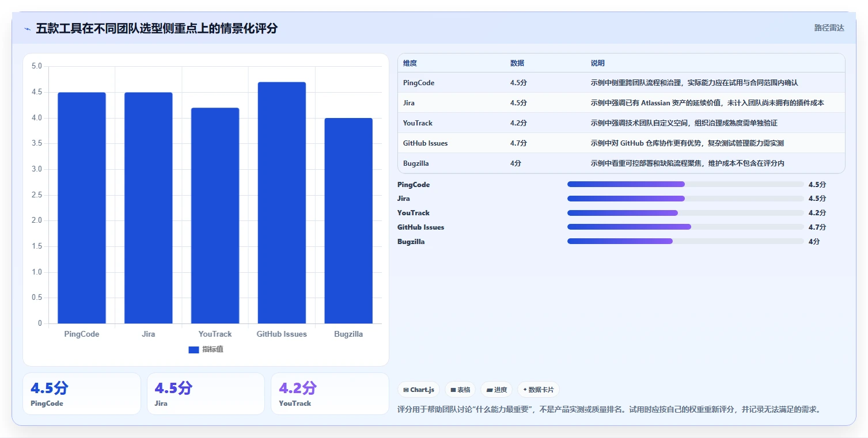Click the Jira bar in the chart

[x=149, y=208]
